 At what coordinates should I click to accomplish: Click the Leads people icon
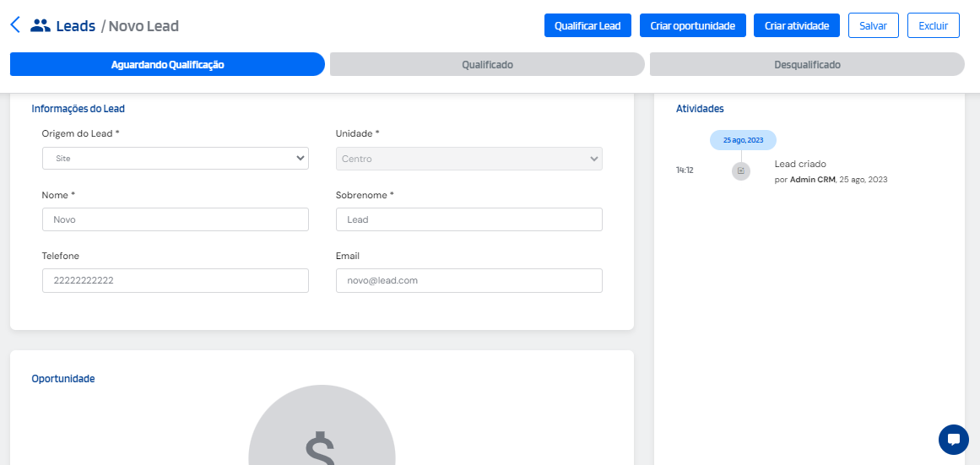[x=40, y=25]
